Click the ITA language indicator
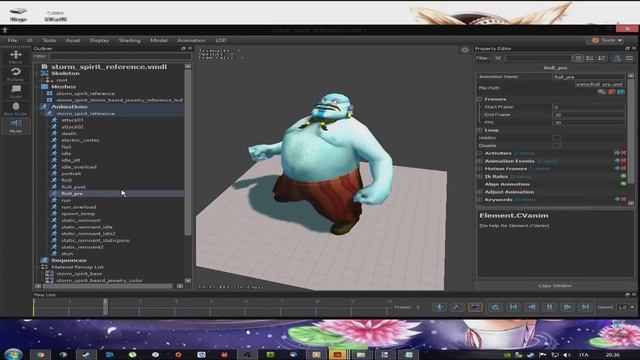 click(x=584, y=355)
